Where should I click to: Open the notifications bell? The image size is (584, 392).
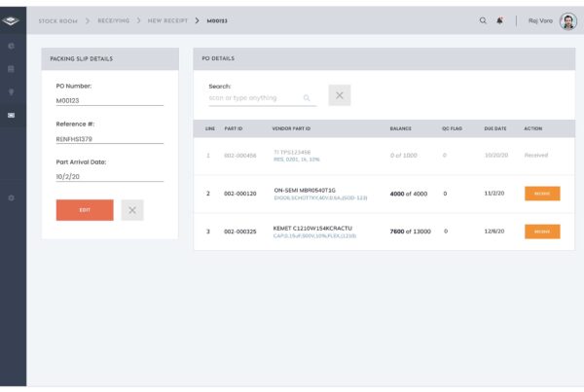pyautogui.click(x=500, y=20)
